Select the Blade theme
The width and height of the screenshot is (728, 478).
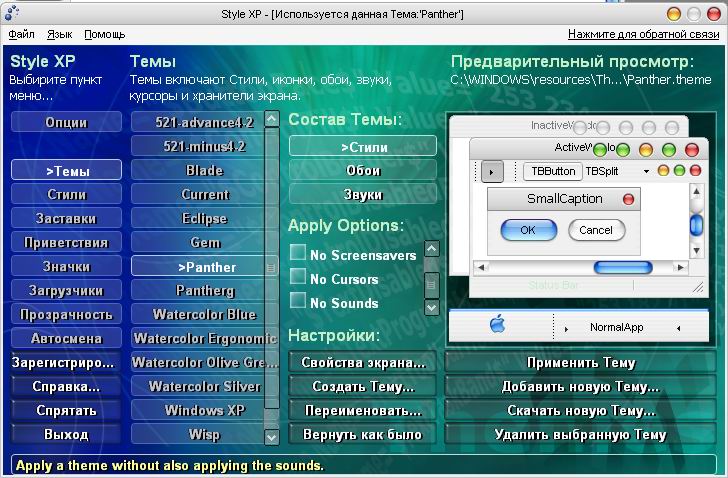(x=198, y=170)
